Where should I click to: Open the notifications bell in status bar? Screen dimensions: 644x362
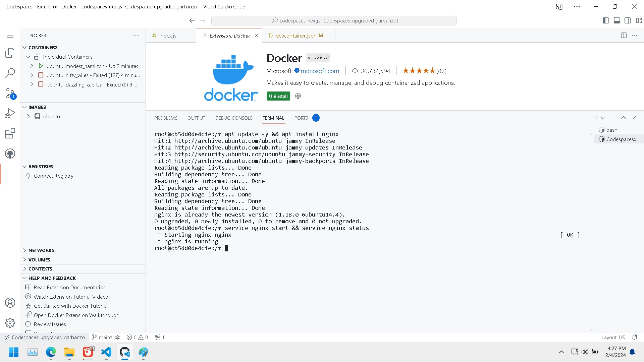[x=635, y=337]
